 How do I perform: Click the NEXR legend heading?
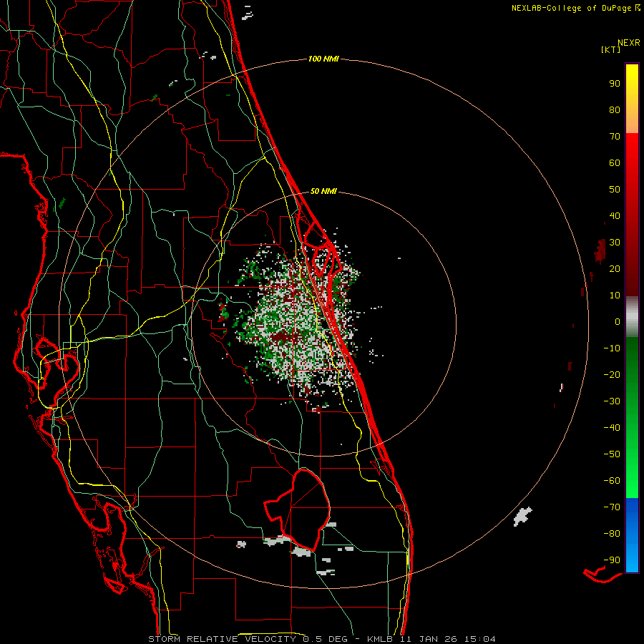[629, 43]
